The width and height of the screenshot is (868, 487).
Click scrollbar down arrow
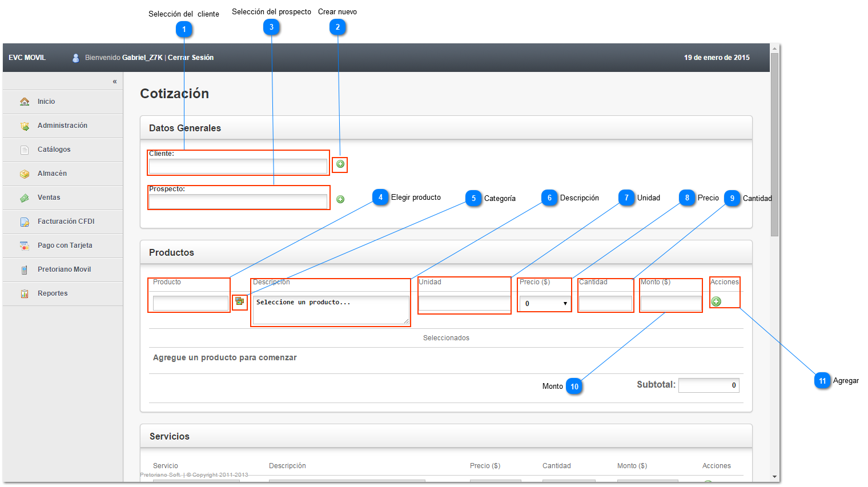pyautogui.click(x=774, y=477)
